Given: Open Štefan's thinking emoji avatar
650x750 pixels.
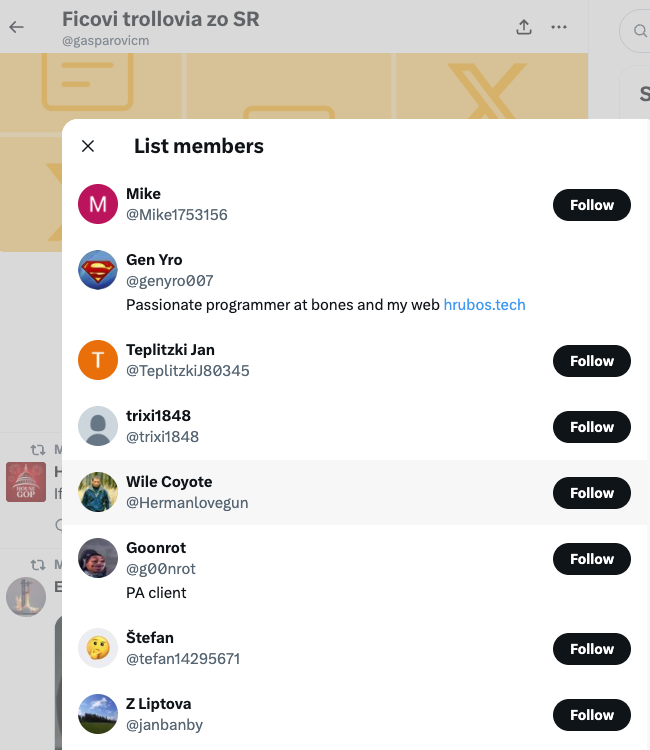Looking at the screenshot, I should tap(98, 648).
